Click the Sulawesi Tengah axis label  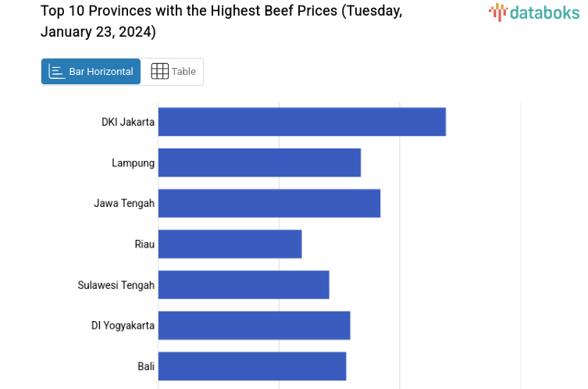click(116, 285)
